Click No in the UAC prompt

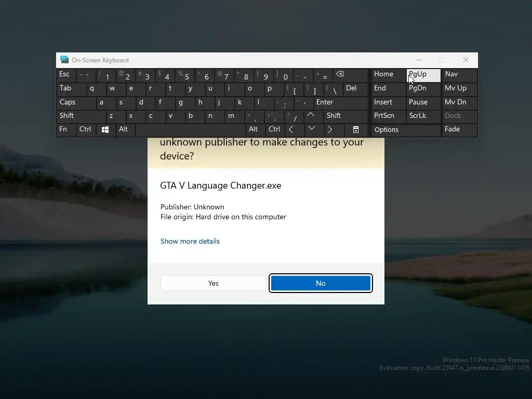[321, 283]
